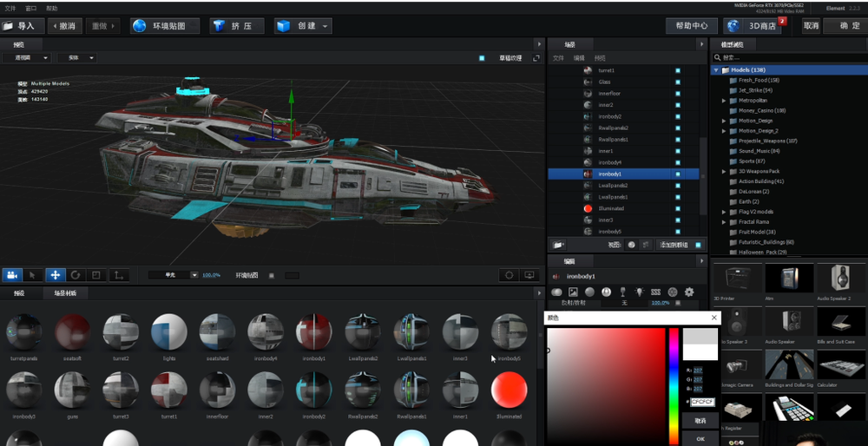Open the light bulb illumination settings icon
Screen dimensions: 868x446
(x=639, y=292)
